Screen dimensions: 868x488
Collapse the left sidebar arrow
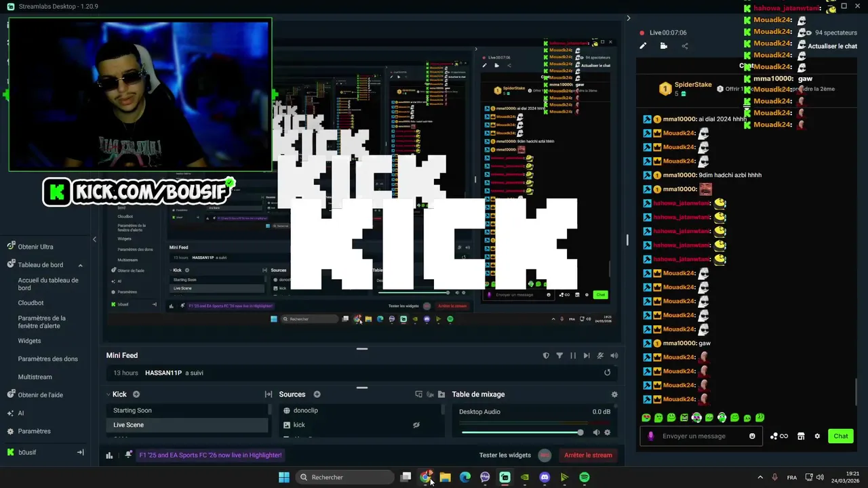94,239
